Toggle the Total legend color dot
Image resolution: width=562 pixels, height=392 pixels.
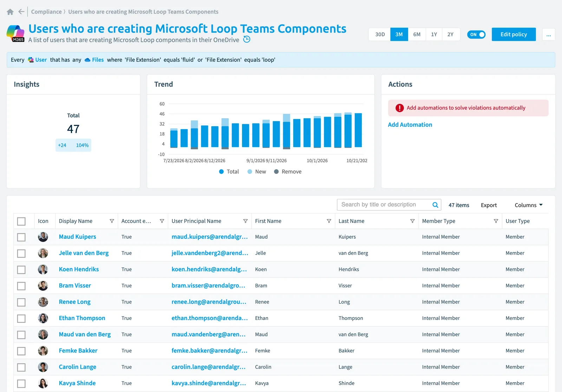[x=221, y=172]
